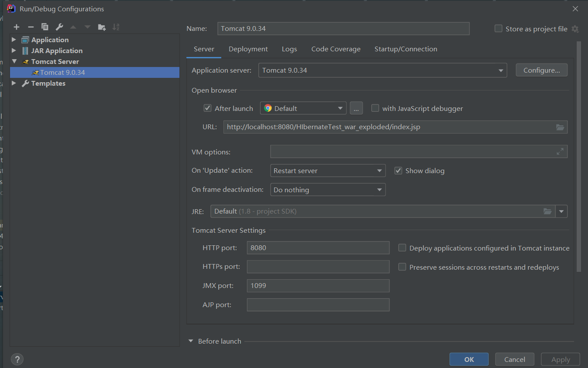588x368 pixels.
Task: Click the OK button
Action: (x=469, y=359)
